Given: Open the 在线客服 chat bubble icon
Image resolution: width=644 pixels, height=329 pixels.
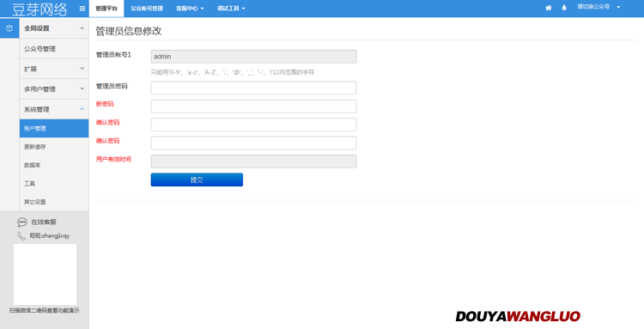Looking at the screenshot, I should pos(21,222).
